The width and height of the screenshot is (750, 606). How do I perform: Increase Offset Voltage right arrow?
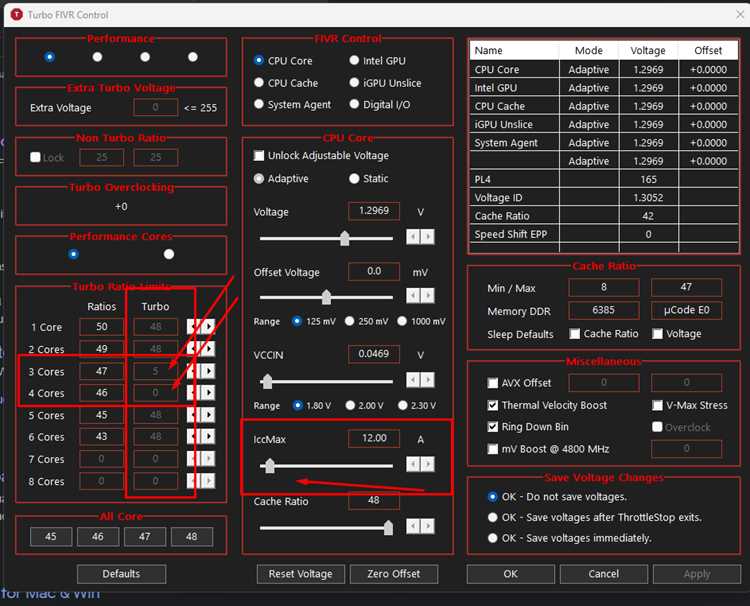(x=428, y=295)
